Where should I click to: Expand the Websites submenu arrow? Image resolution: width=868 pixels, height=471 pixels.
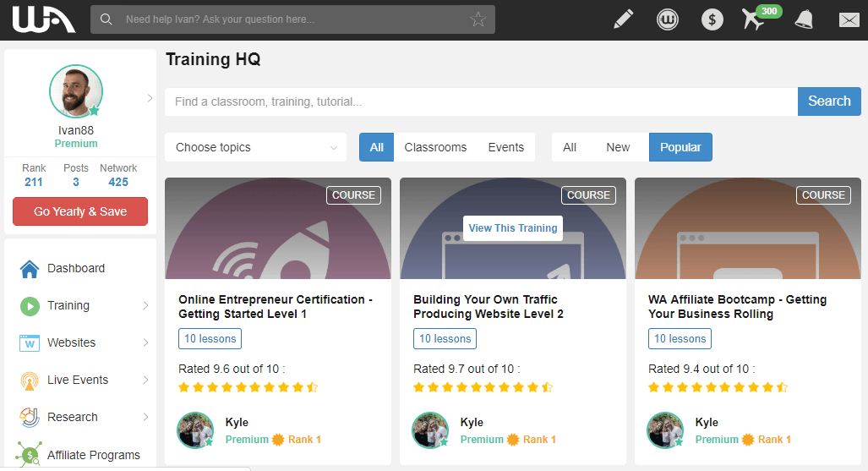[x=145, y=342]
